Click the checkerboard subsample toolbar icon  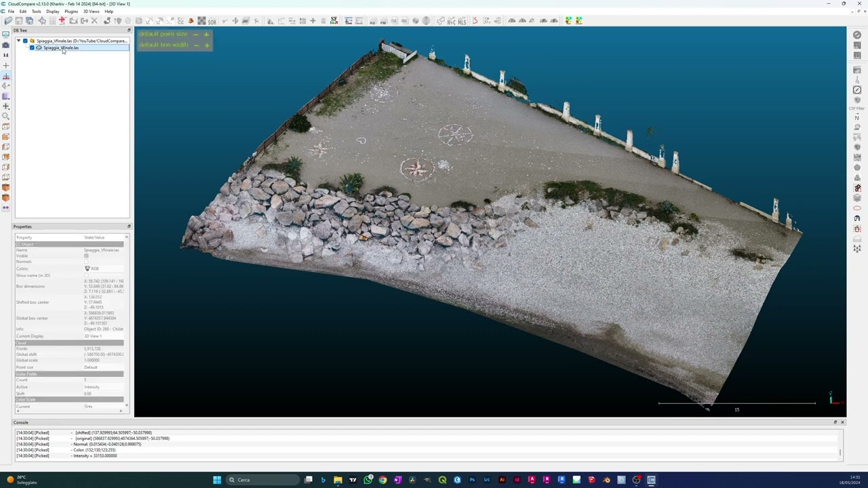tap(201, 20)
